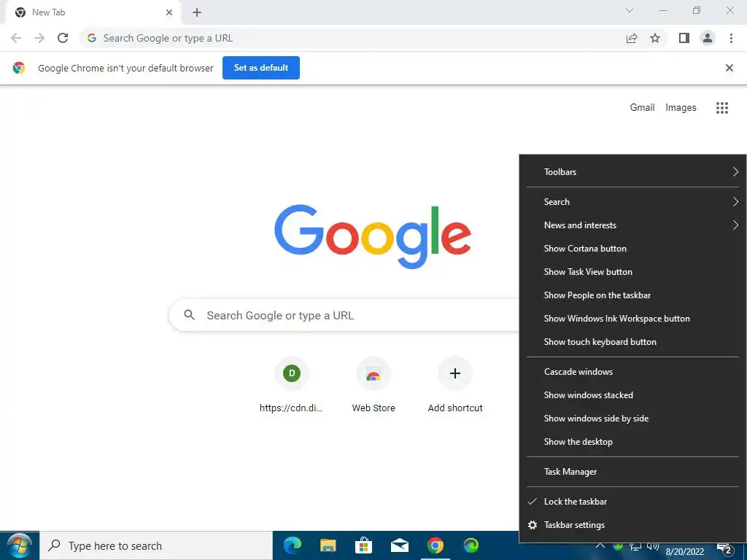This screenshot has height=560, width=747.
Task: Toggle Show Cortana button
Action: (x=632, y=249)
